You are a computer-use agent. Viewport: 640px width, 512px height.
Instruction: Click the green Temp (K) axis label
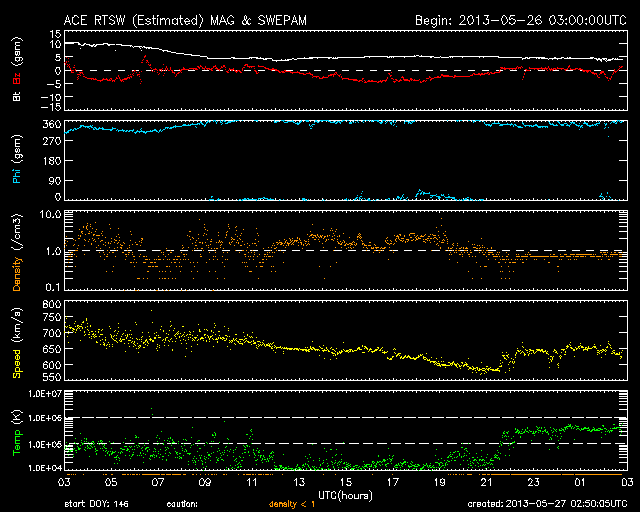click(17, 431)
